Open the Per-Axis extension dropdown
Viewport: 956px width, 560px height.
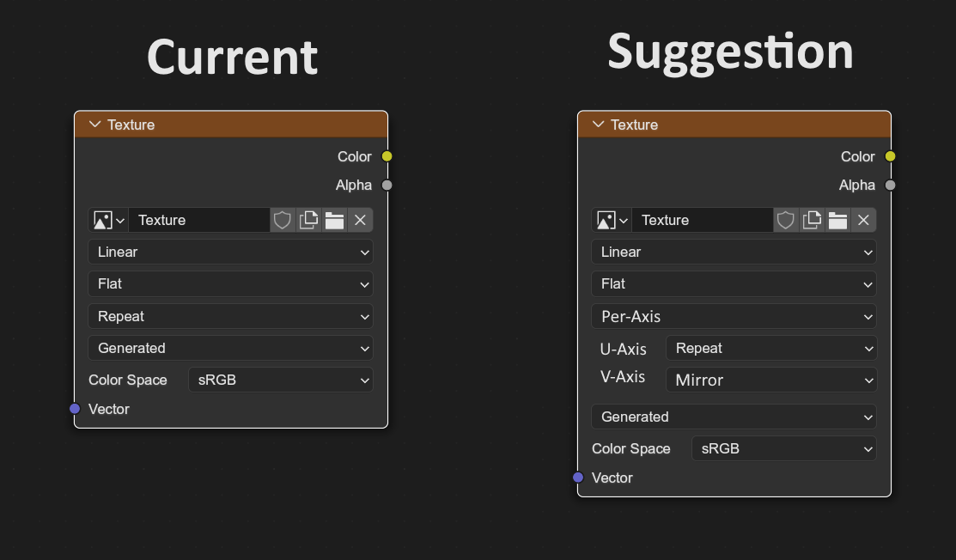734,316
